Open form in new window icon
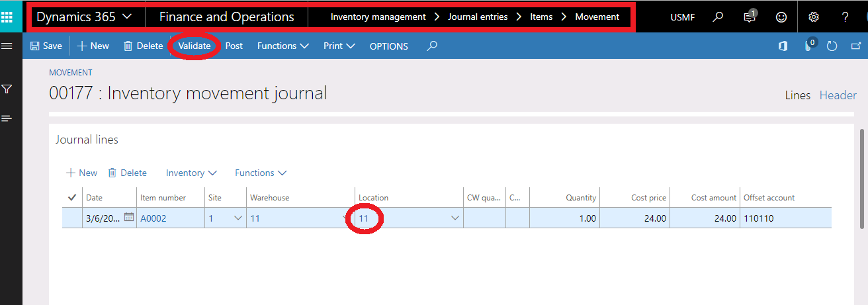 [x=855, y=46]
